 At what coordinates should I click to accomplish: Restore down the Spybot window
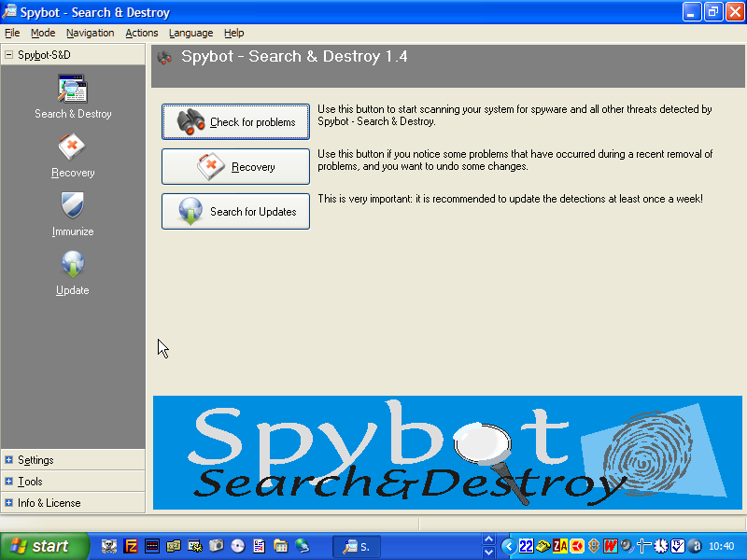coord(713,12)
